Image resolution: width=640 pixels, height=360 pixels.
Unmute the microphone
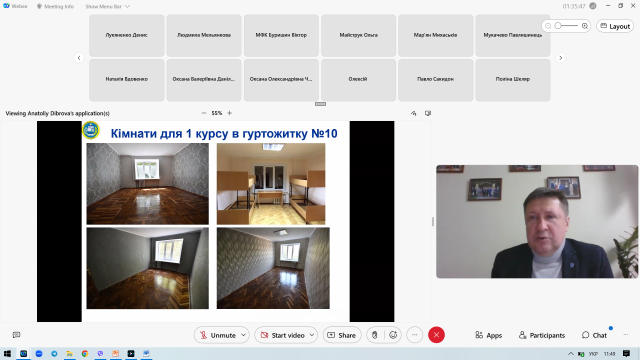[x=217, y=335]
